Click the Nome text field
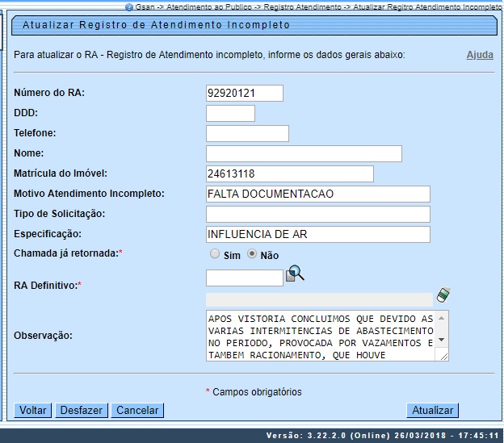This screenshot has width=504, height=443. coord(304,153)
